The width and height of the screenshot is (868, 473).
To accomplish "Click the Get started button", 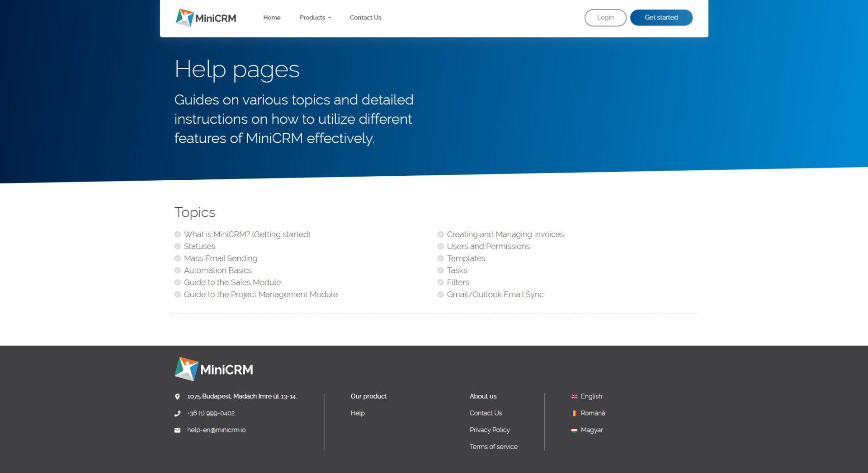I will point(661,18).
